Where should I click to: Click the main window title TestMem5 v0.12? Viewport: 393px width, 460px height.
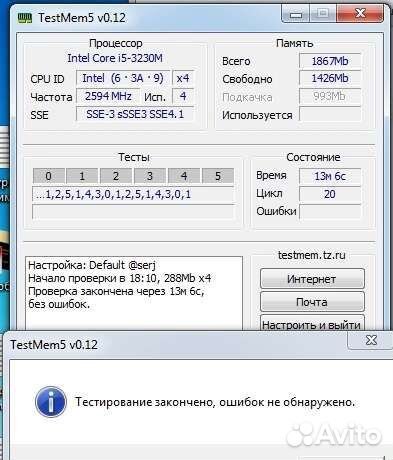tap(82, 18)
